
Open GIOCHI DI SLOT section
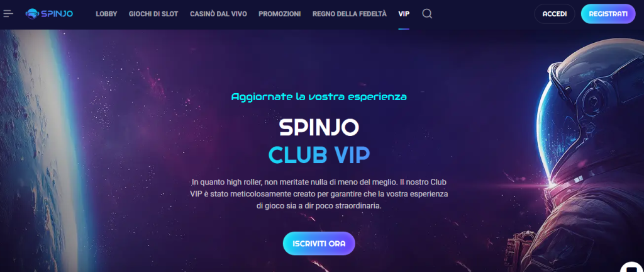pyautogui.click(x=153, y=14)
